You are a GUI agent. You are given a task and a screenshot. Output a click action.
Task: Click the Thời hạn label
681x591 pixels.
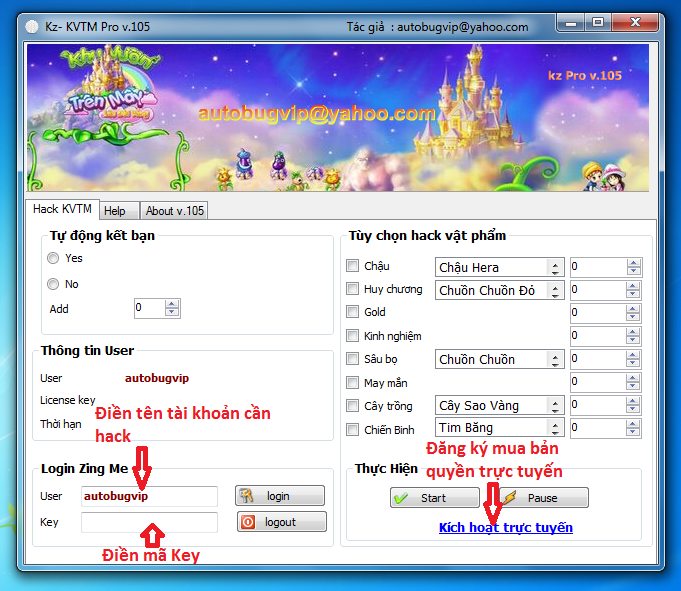(x=60, y=424)
